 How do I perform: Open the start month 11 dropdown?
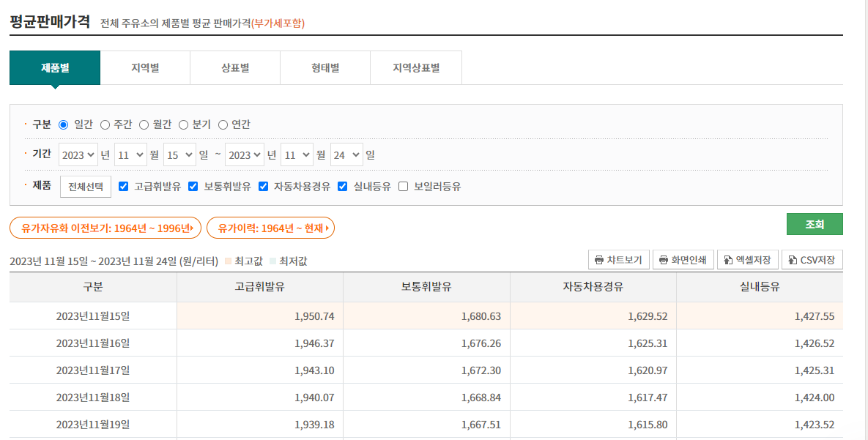click(130, 155)
